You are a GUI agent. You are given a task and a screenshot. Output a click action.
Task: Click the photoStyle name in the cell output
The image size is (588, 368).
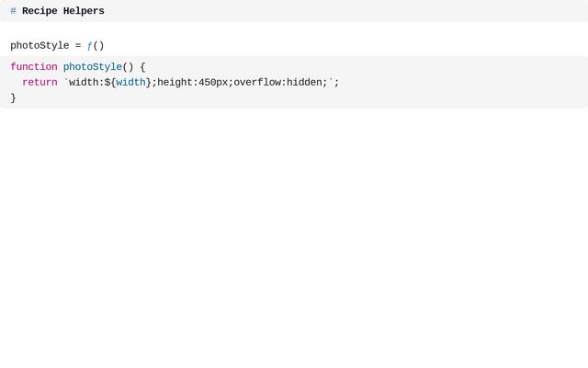point(40,46)
